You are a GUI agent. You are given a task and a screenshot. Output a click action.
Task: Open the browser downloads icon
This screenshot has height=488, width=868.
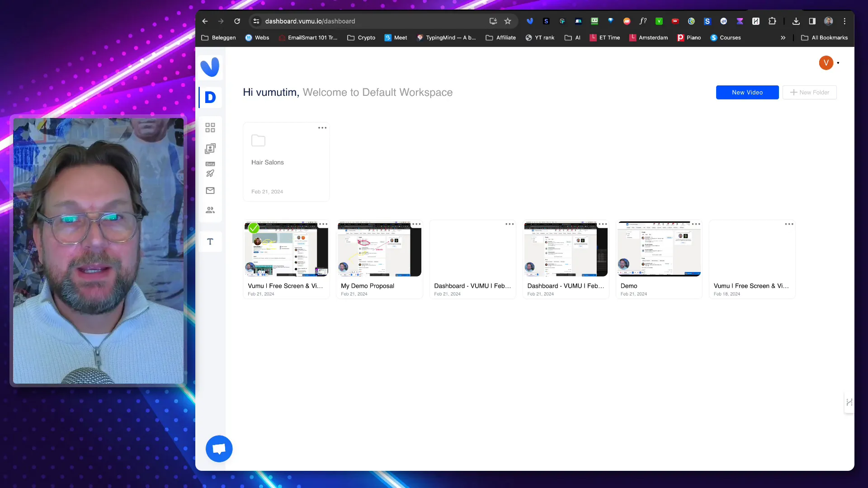[x=796, y=21]
